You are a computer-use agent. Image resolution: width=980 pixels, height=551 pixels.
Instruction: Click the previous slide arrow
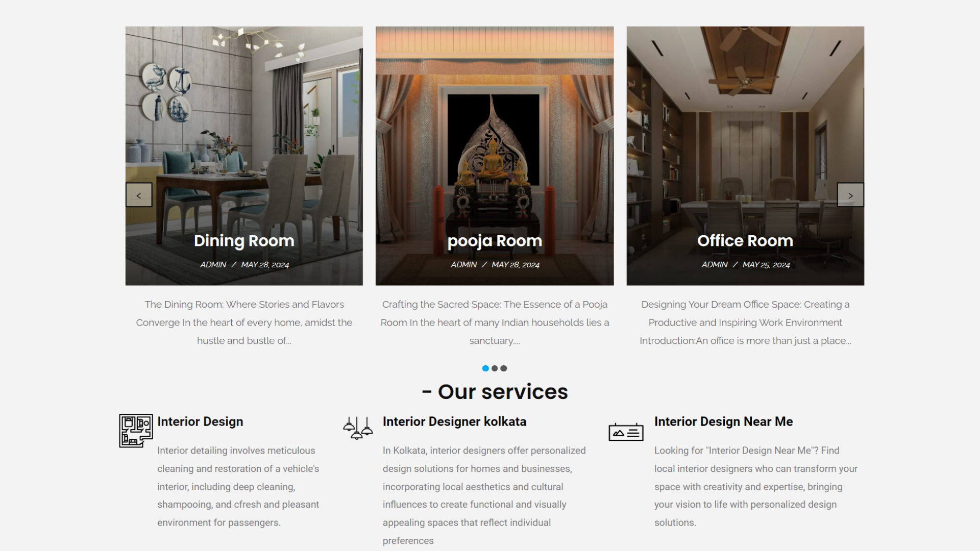[139, 195]
